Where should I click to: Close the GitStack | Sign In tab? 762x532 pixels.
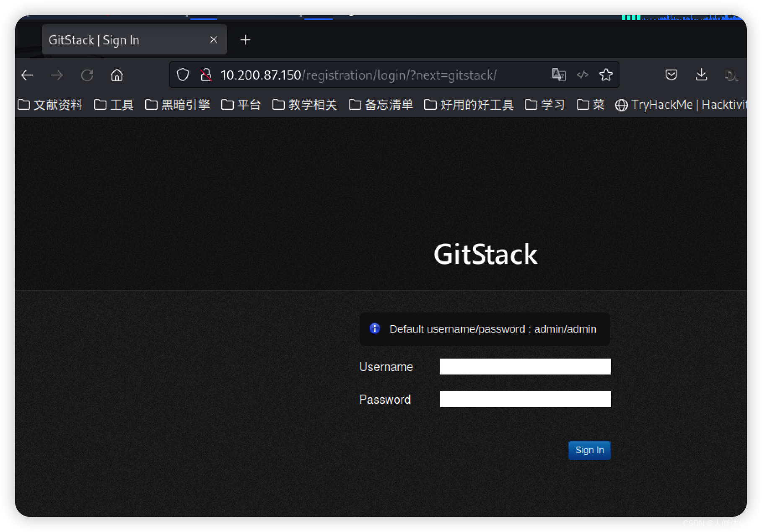[x=214, y=39]
